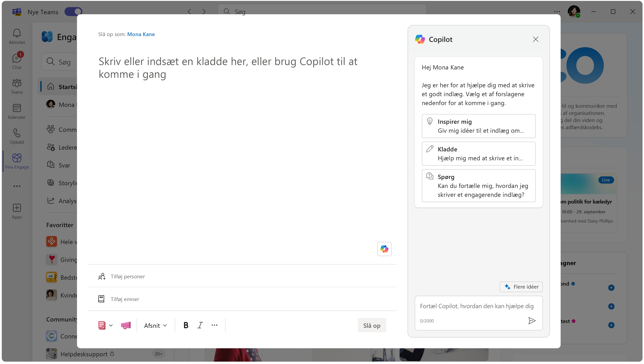The image size is (644, 364).
Task: Go forward with the right arrow
Action: pyautogui.click(x=204, y=12)
